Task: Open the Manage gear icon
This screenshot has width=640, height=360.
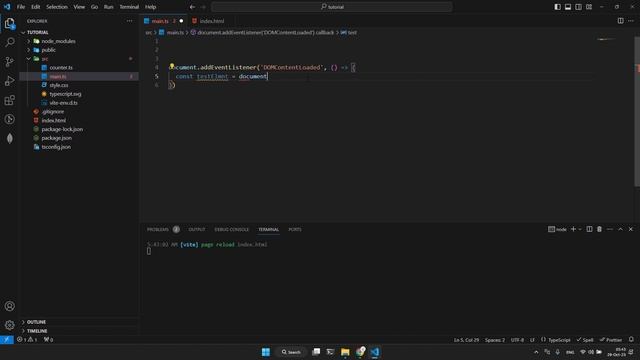Action: click(9, 325)
